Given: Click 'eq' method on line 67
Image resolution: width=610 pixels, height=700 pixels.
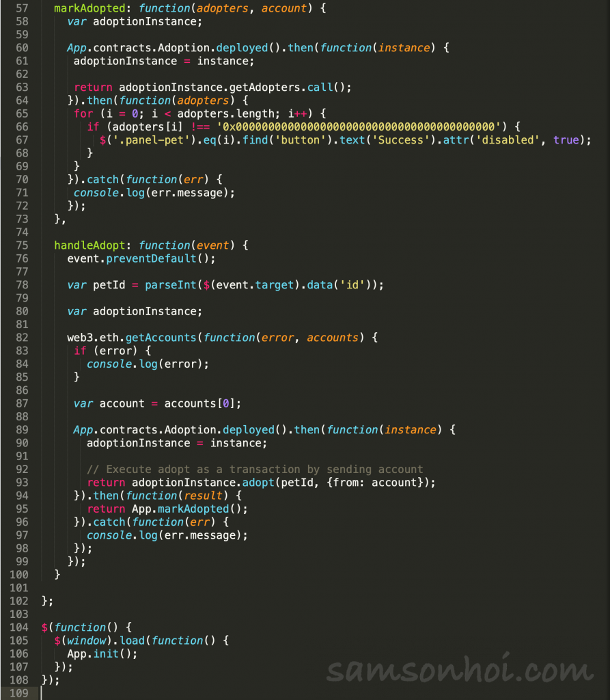Looking at the screenshot, I should pos(210,140).
